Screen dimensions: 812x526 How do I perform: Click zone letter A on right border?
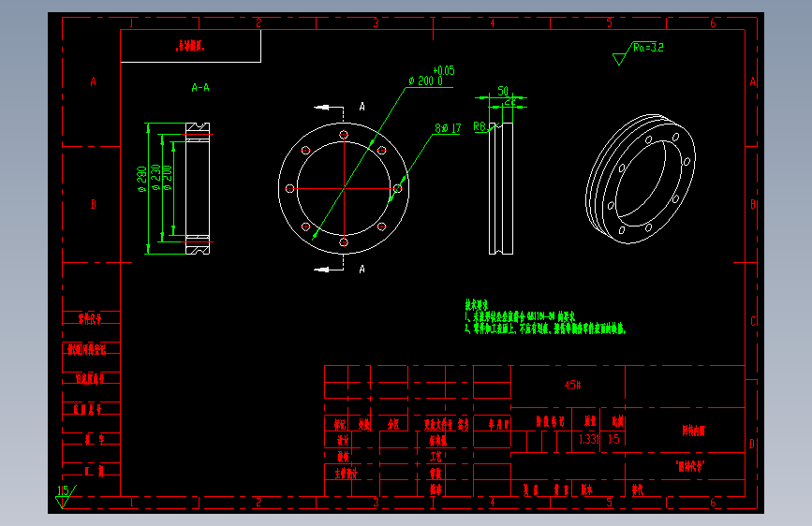pyautogui.click(x=752, y=81)
